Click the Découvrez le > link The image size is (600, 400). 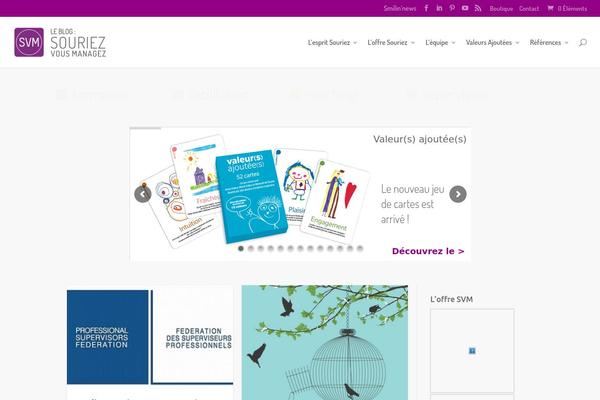click(428, 251)
